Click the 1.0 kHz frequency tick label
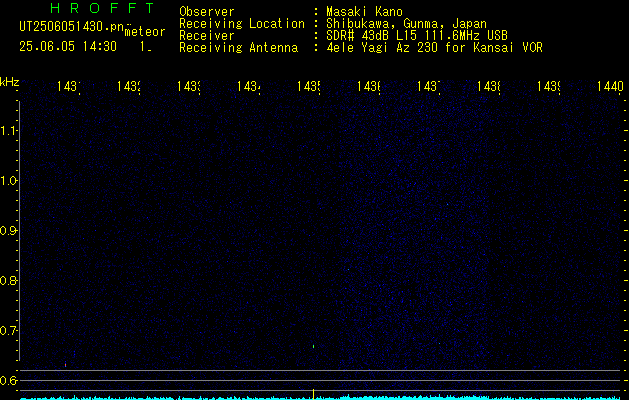 pyautogui.click(x=8, y=181)
